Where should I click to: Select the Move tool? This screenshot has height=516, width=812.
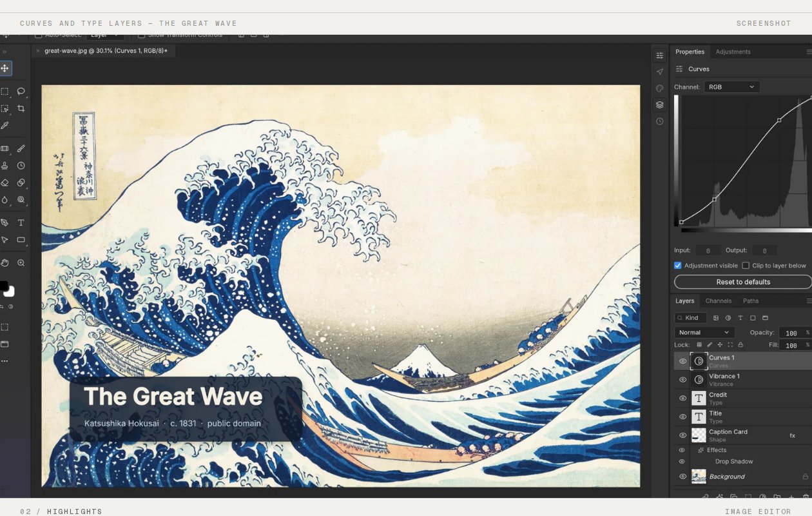[5, 68]
